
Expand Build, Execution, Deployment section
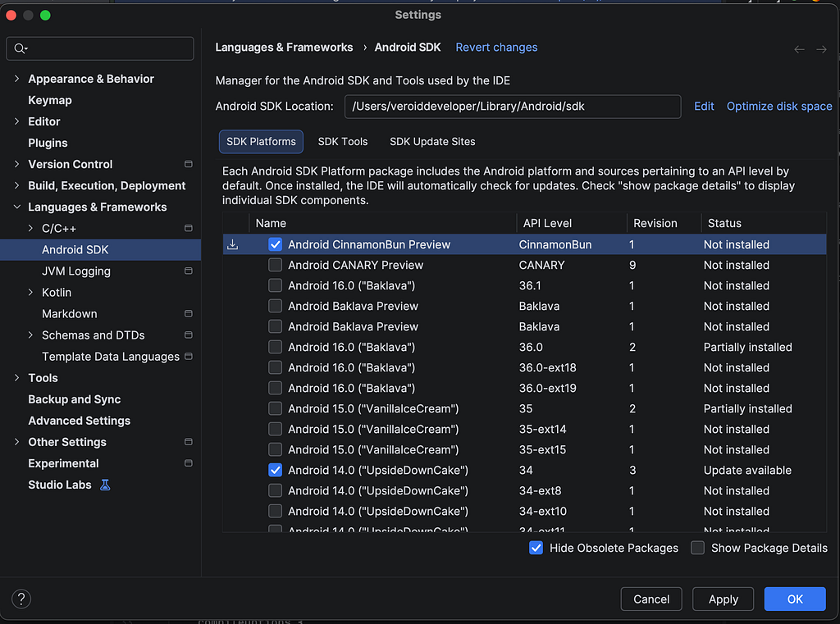[16, 185]
